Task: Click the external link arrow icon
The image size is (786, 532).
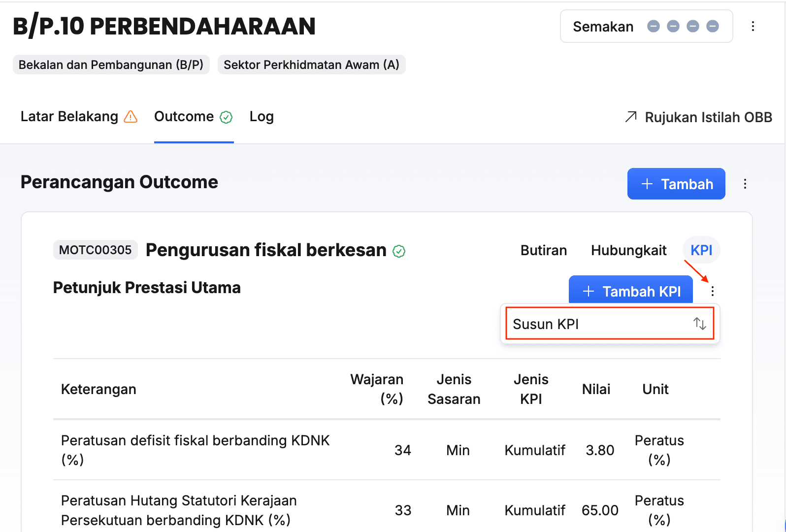Action: coord(630,117)
